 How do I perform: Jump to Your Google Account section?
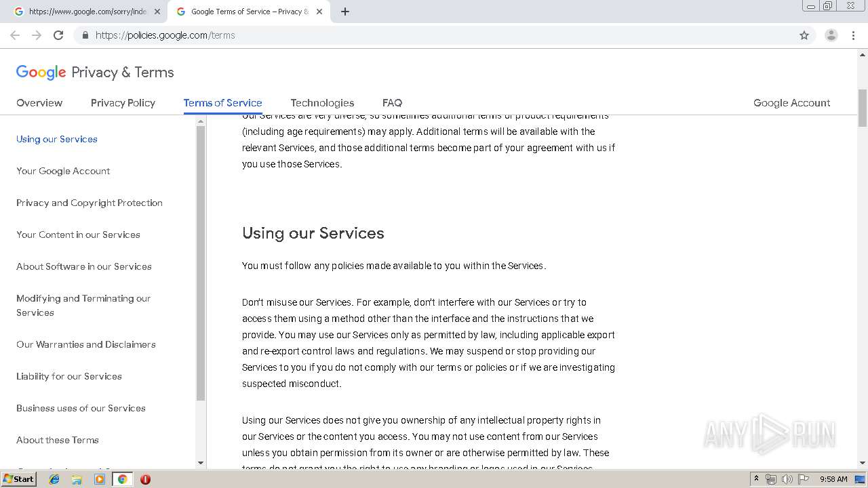(63, 171)
